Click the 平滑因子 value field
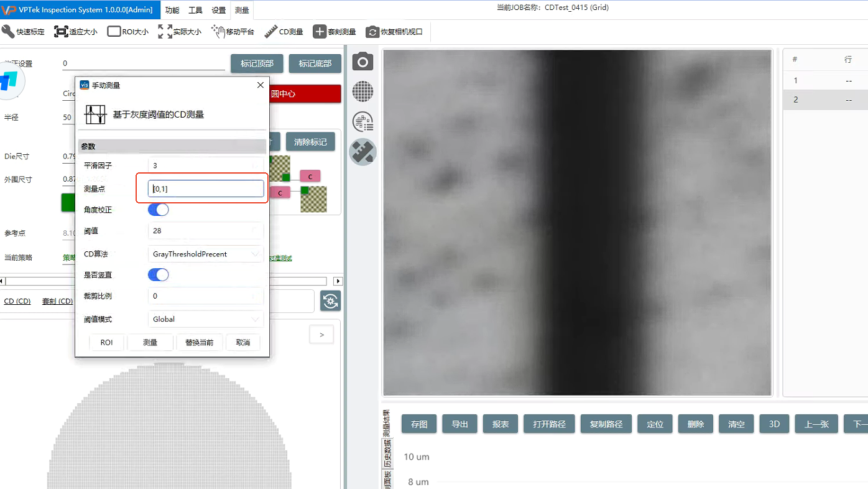 (x=206, y=165)
